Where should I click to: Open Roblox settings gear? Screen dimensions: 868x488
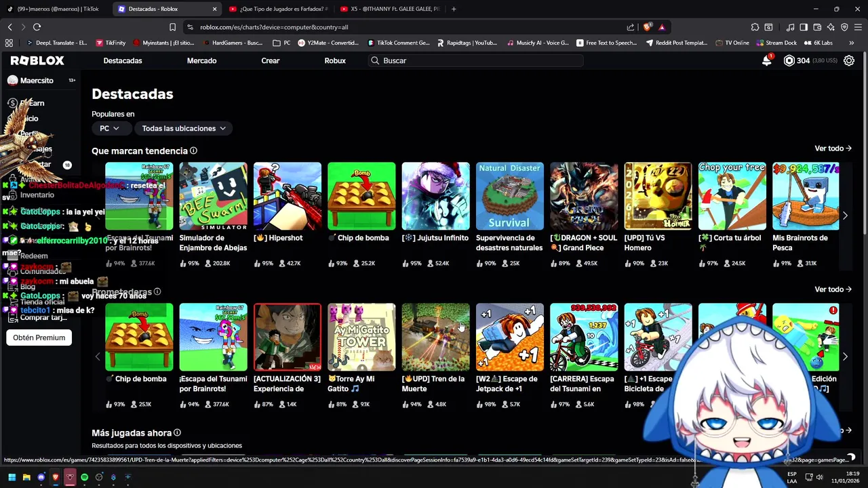pyautogui.click(x=848, y=60)
